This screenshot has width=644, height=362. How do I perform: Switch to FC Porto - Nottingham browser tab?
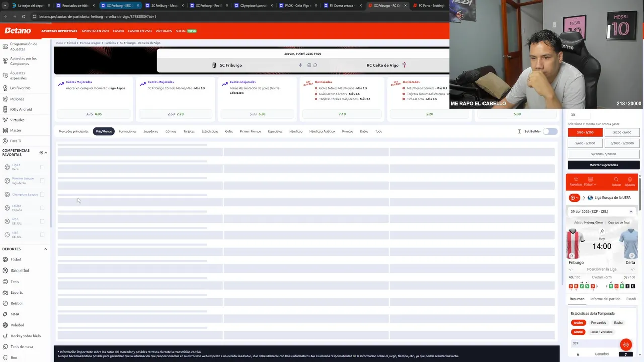click(x=431, y=6)
